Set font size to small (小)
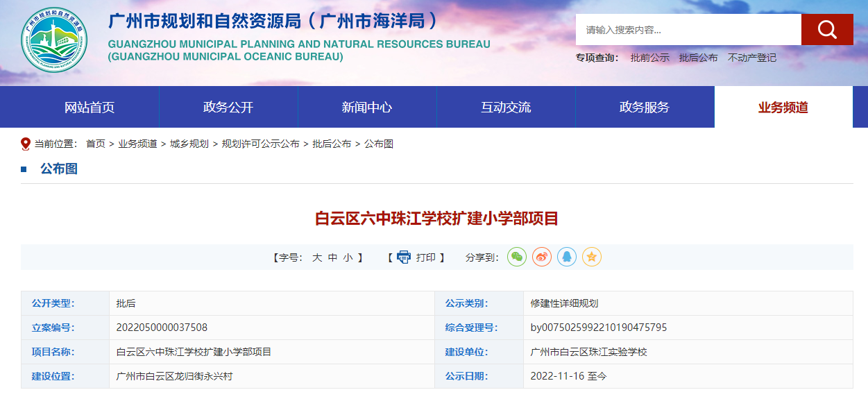868x399 pixels. coord(348,257)
